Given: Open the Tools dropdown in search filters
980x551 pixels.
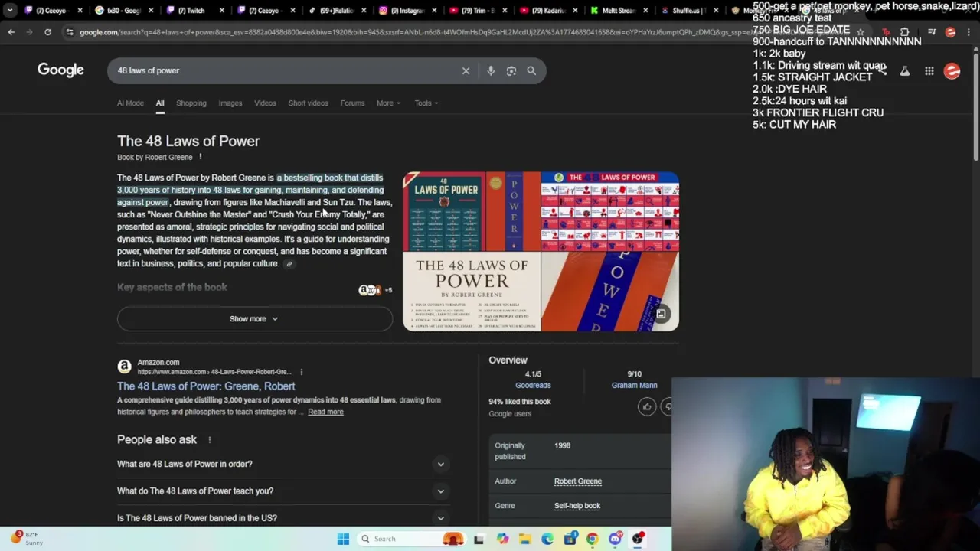Looking at the screenshot, I should click(426, 103).
